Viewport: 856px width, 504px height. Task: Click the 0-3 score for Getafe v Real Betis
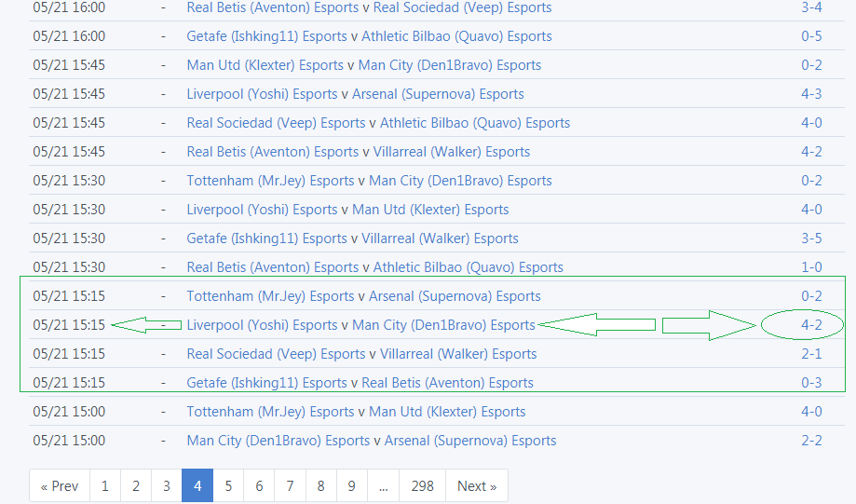[x=811, y=383]
